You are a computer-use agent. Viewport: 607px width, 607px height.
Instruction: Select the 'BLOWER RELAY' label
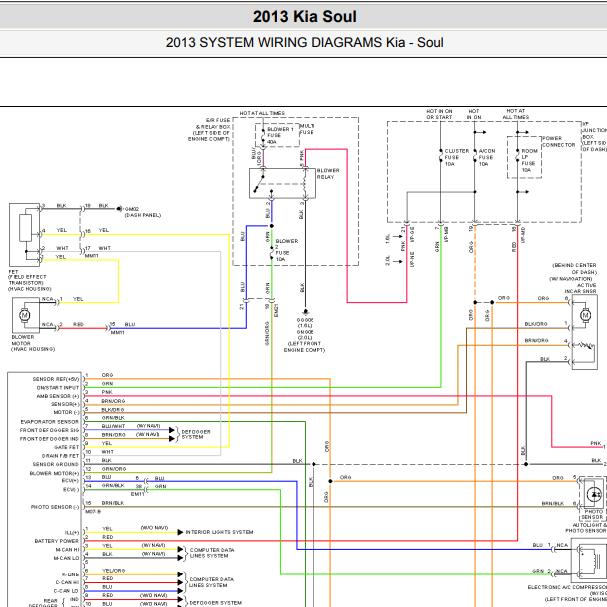click(328, 173)
